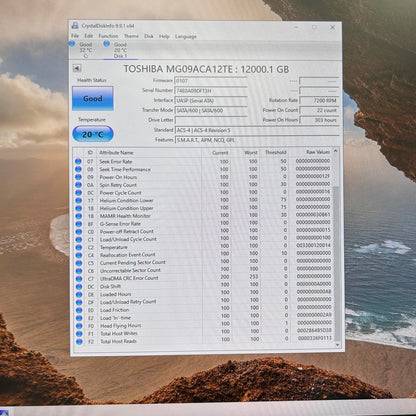Click the Interface field UASP (Serial ATA)
The height and width of the screenshot is (416, 416).
(x=211, y=100)
